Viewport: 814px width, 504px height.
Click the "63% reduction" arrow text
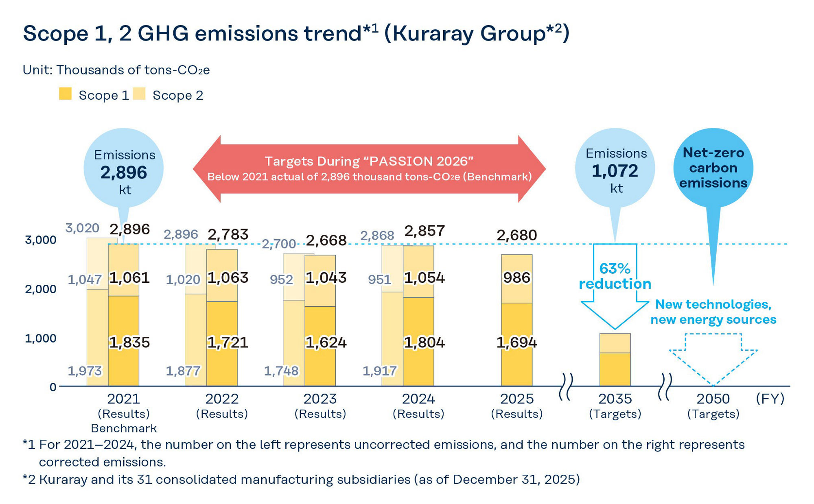(x=615, y=276)
